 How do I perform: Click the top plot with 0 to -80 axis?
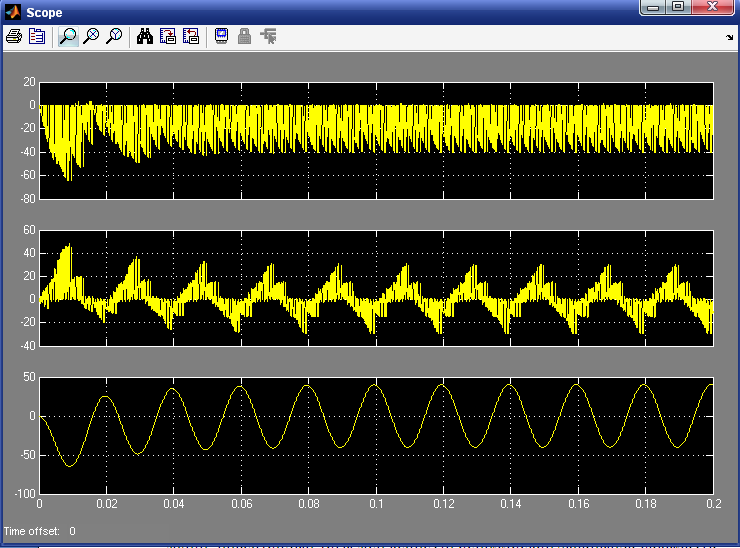point(376,141)
